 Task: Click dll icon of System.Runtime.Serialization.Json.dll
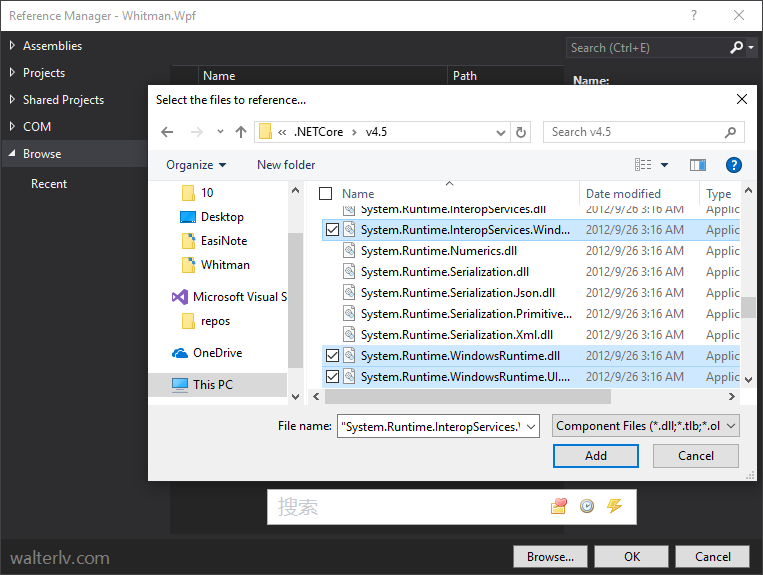(349, 292)
